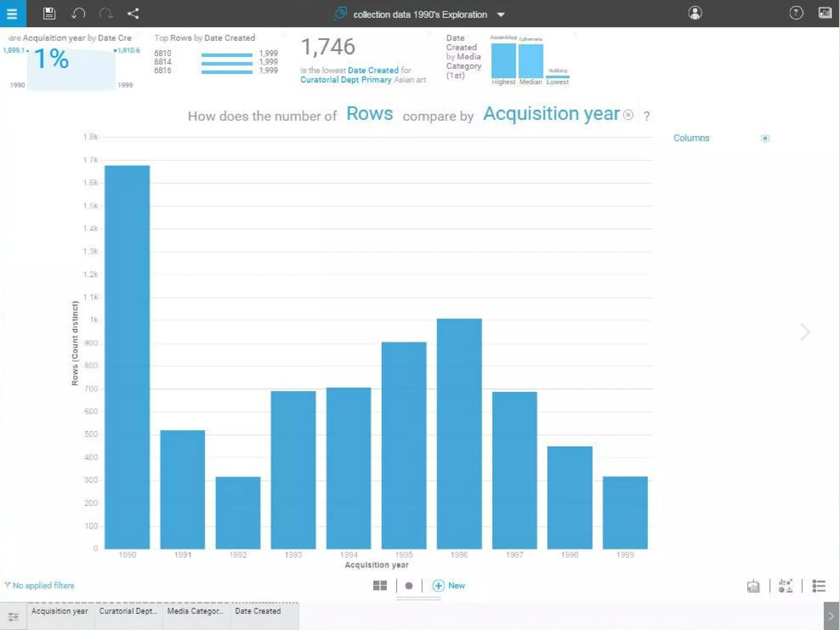Viewport: 840px width, 630px height.
Task: Click the share icon
Action: [x=133, y=14]
